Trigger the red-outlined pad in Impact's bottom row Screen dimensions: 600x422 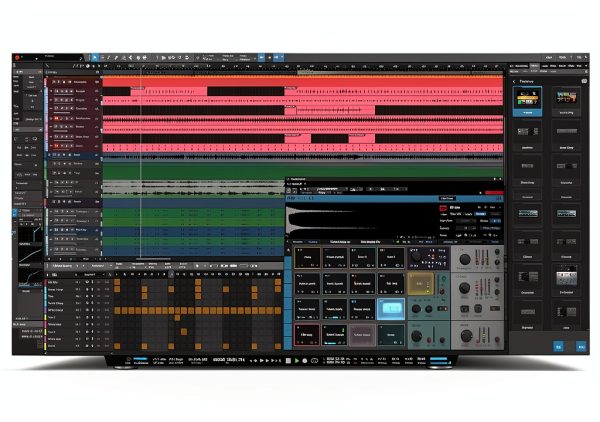(x=307, y=335)
